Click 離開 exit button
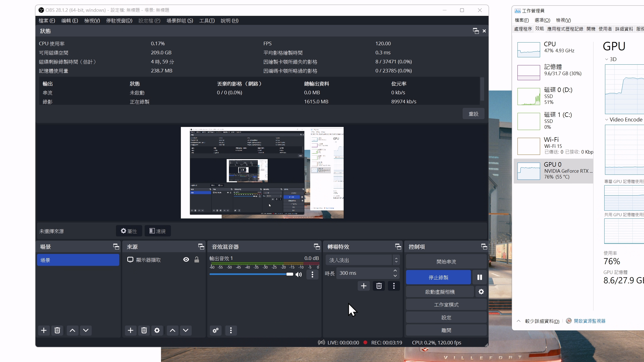 446,330
